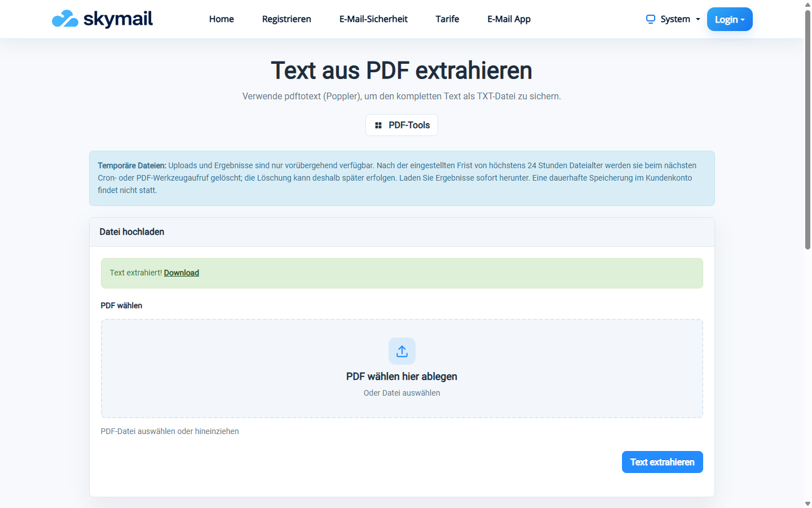Click the upload arrow icon in drop zone
Screen dimensions: 812x508
click(402, 351)
